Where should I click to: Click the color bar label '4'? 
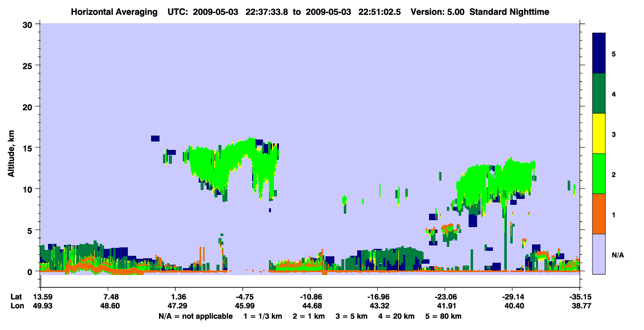(614, 94)
